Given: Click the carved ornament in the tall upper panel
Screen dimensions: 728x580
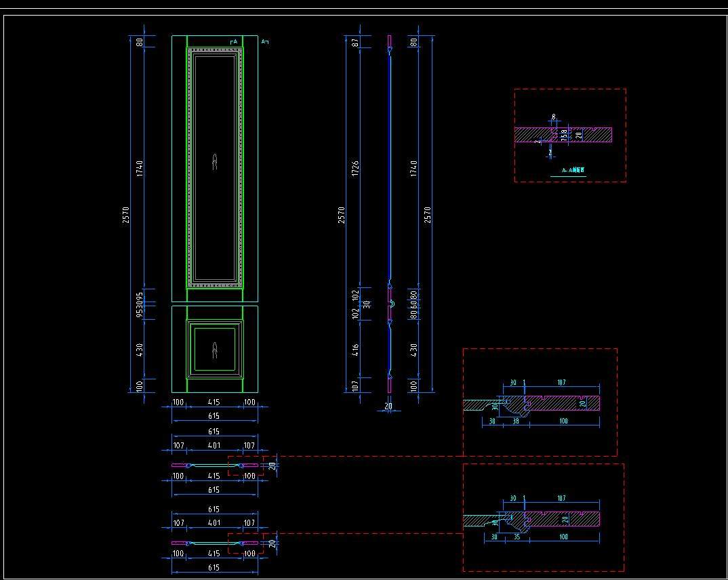Looking at the screenshot, I should pyautogui.click(x=215, y=163).
